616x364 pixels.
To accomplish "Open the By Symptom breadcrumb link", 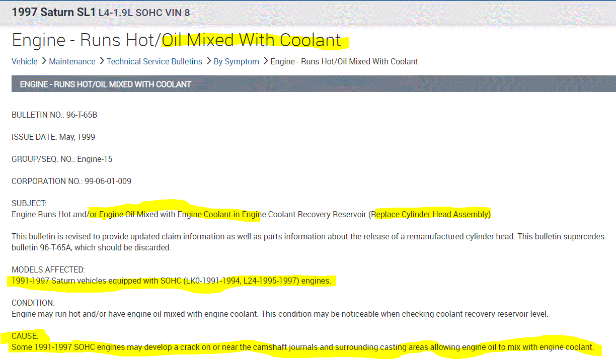I will pyautogui.click(x=237, y=61).
